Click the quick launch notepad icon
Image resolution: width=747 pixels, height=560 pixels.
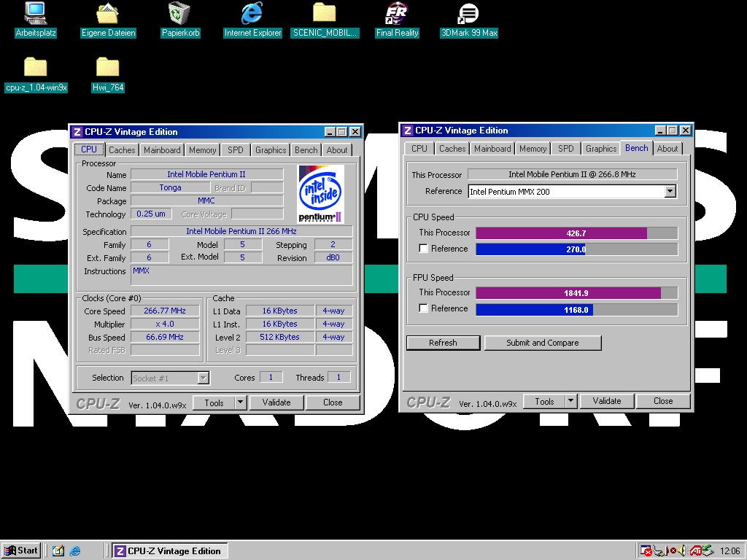point(58,551)
